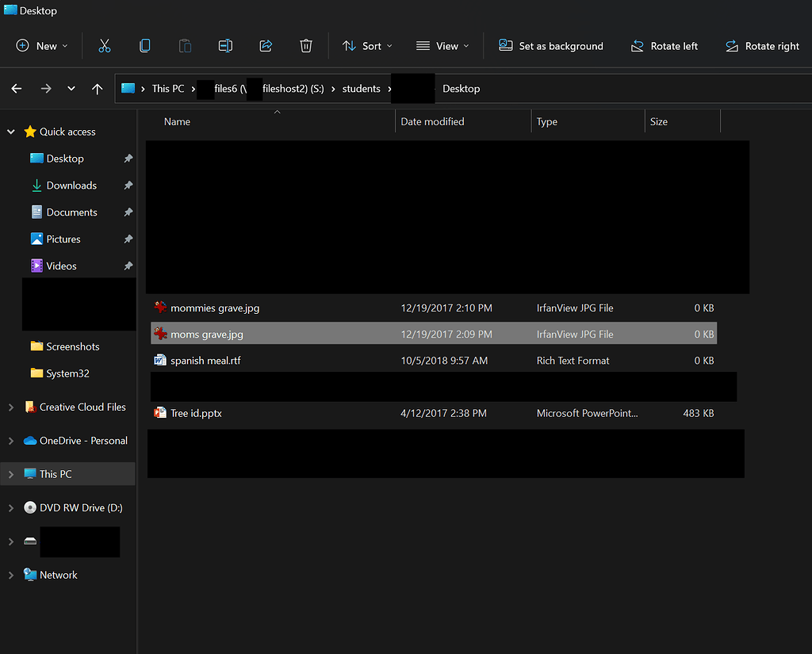Go back to previous folder
The width and height of the screenshot is (812, 654).
[x=16, y=88]
